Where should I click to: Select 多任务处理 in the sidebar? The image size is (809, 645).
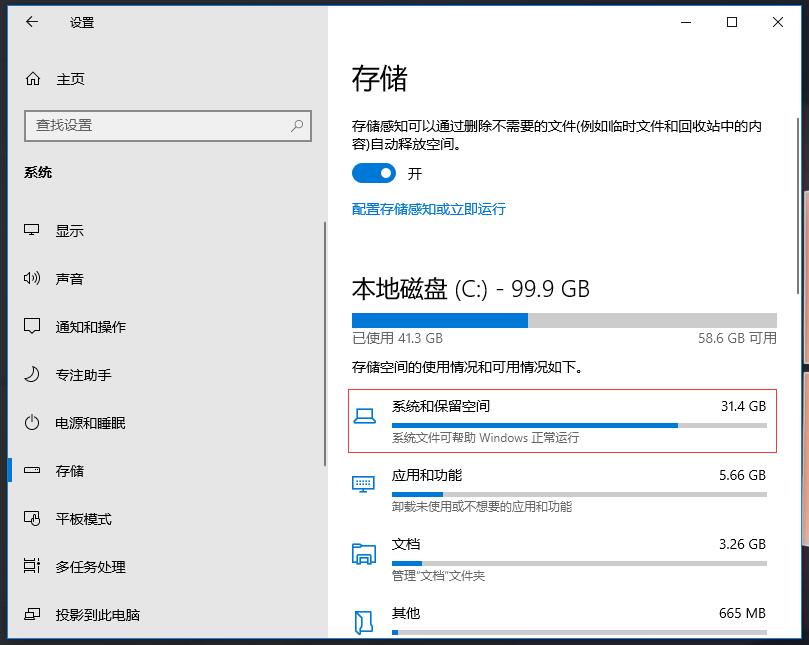coord(90,567)
